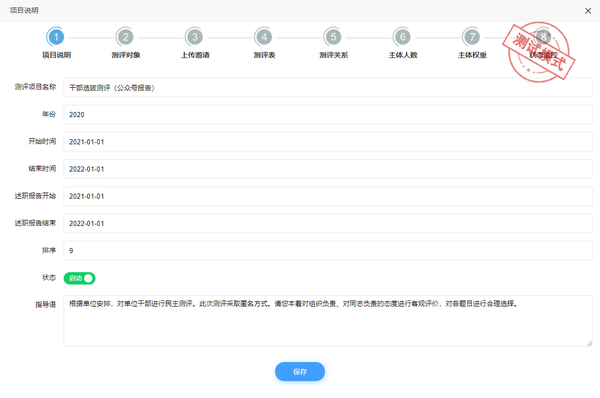Open the 述职报告结束 date field
The width and height of the screenshot is (600, 398).
coord(328,223)
